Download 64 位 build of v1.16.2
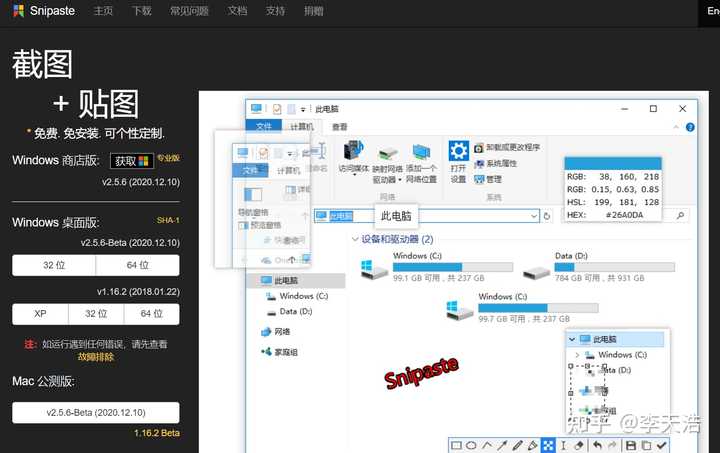The width and height of the screenshot is (720, 453). 152,314
